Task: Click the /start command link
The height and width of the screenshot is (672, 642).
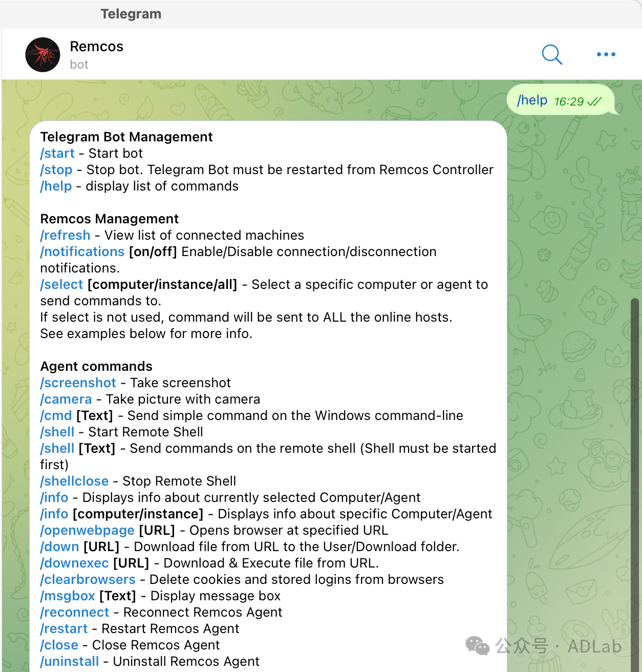Action: 57,153
